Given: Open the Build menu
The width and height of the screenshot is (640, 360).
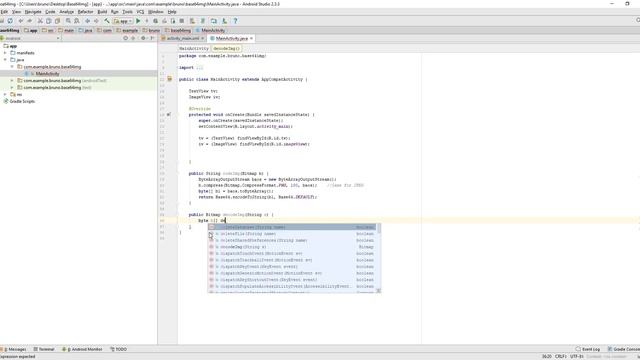Looking at the screenshot, I should point(102,12).
